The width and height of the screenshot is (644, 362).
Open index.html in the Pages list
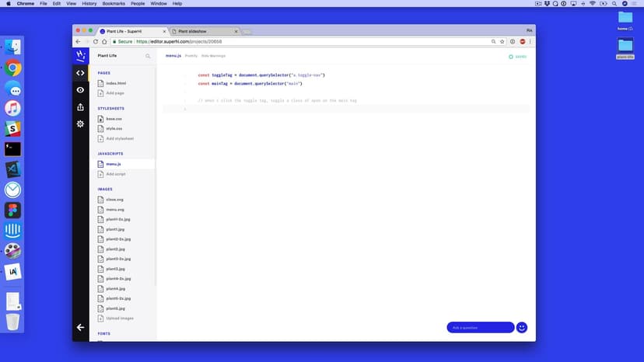pos(116,82)
